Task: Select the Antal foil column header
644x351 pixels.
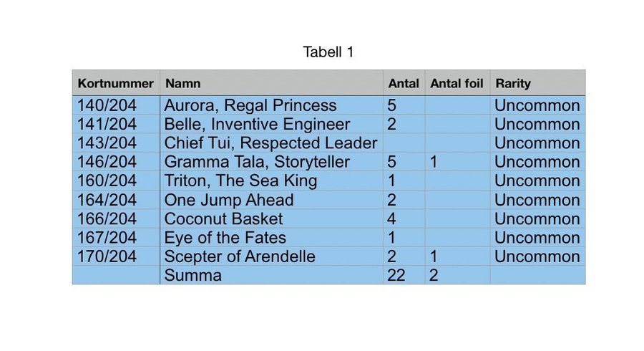Action: pos(457,83)
